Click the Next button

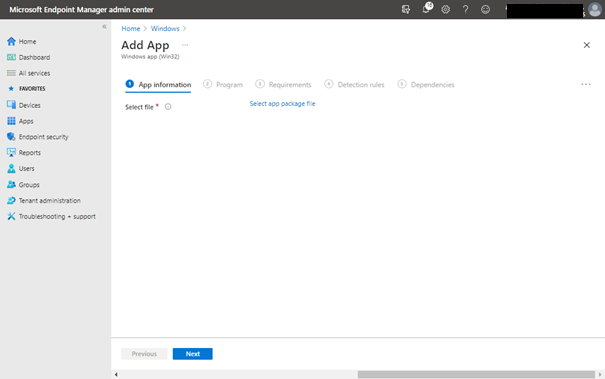193,354
